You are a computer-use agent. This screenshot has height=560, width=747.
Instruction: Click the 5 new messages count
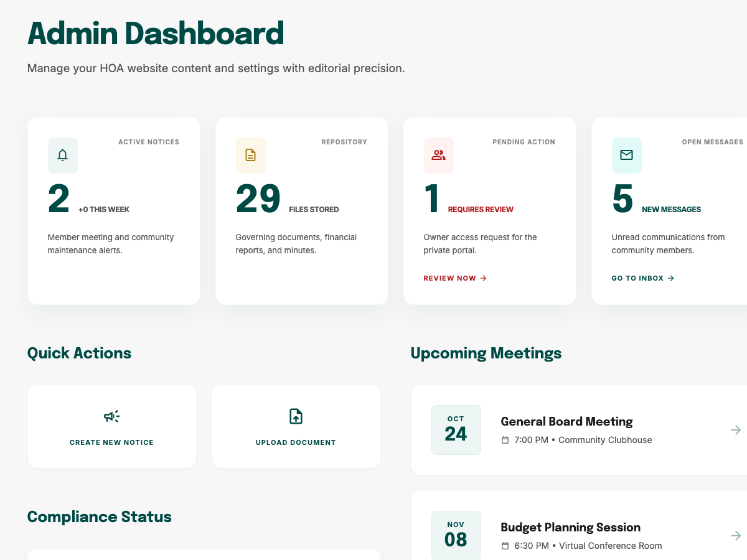(622, 200)
